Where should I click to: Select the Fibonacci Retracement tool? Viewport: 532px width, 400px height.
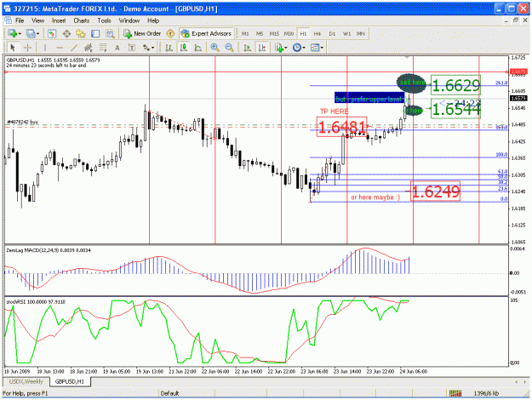pyautogui.click(x=103, y=48)
